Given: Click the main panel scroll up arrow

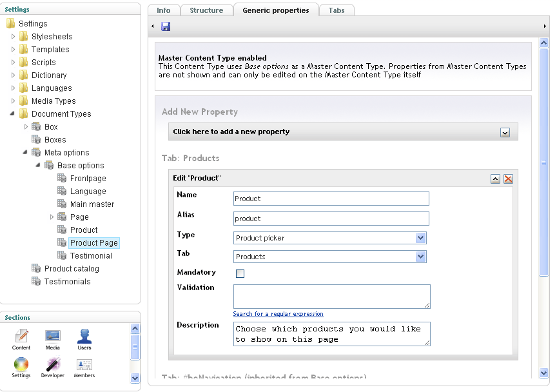Looking at the screenshot, I should point(543,43).
